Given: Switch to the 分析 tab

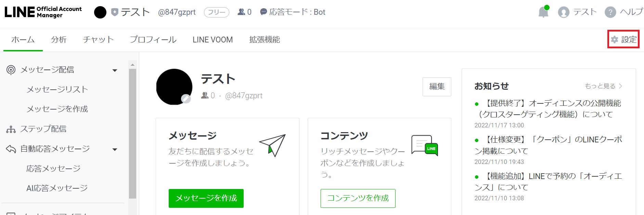Looking at the screenshot, I should click(x=59, y=40).
